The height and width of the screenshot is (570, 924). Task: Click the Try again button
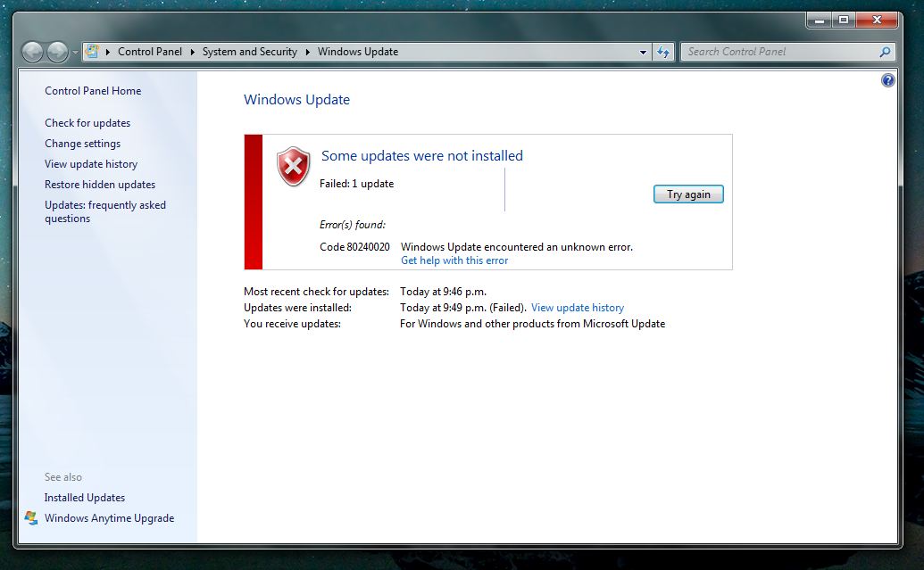(x=688, y=194)
